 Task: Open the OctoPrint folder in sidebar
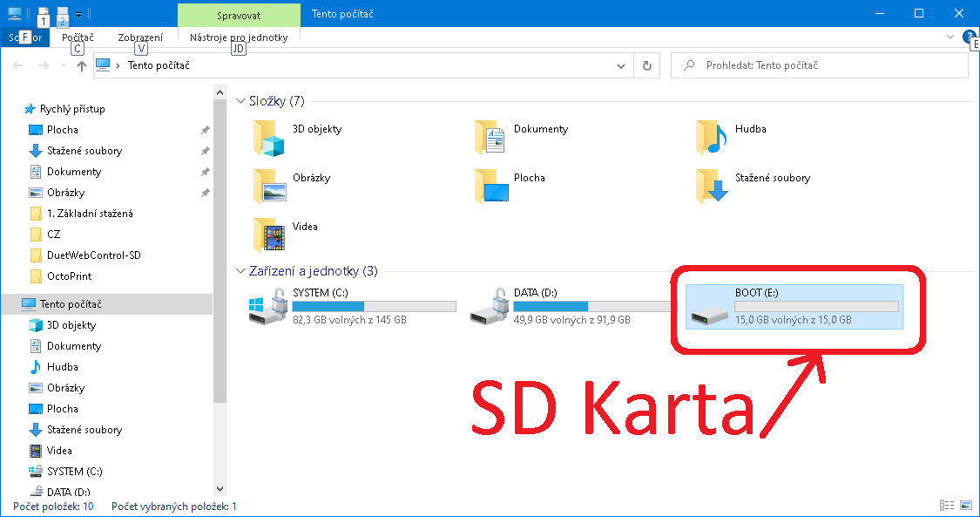click(x=61, y=276)
